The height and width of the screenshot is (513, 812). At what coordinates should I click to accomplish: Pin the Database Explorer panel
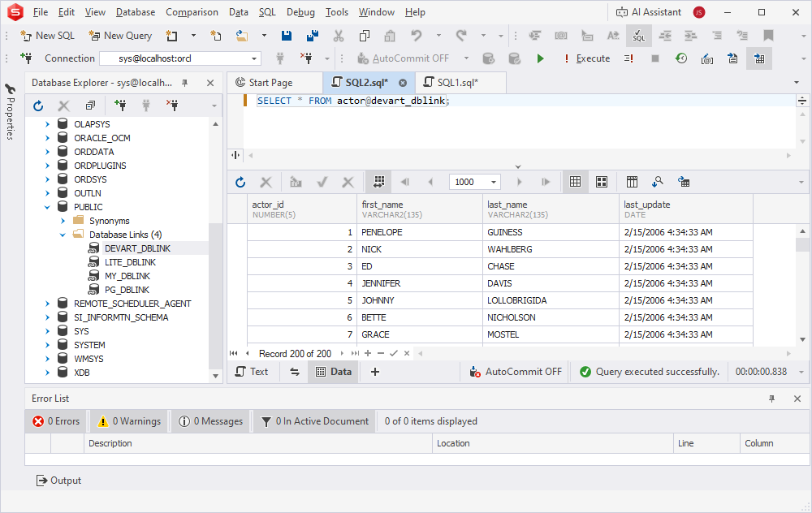[192, 82]
